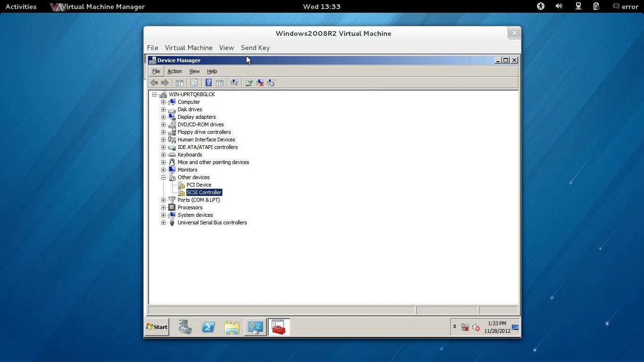Expand Universal Serial Bus controllers node

[164, 222]
